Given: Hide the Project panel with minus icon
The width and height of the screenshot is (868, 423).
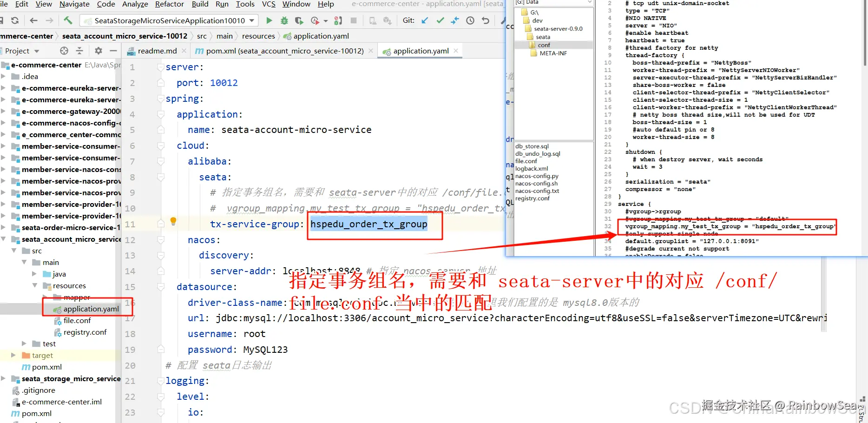Looking at the screenshot, I should [113, 51].
